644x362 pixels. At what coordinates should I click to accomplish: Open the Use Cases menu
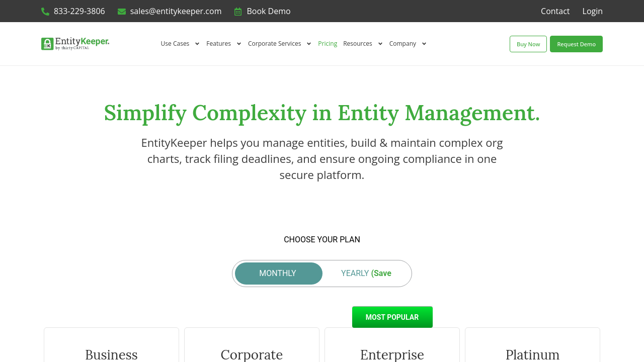tap(175, 44)
